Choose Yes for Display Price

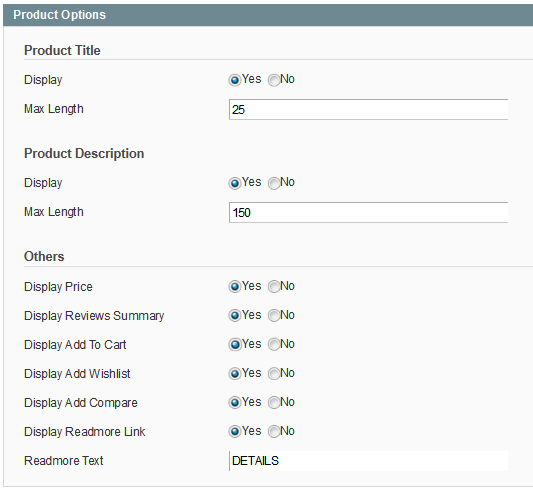click(x=235, y=287)
